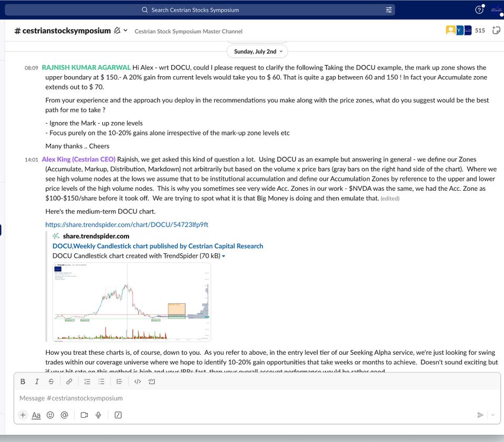Open Alex King (Cestrian CEO) profile
The height and width of the screenshot is (442, 504).
point(78,159)
